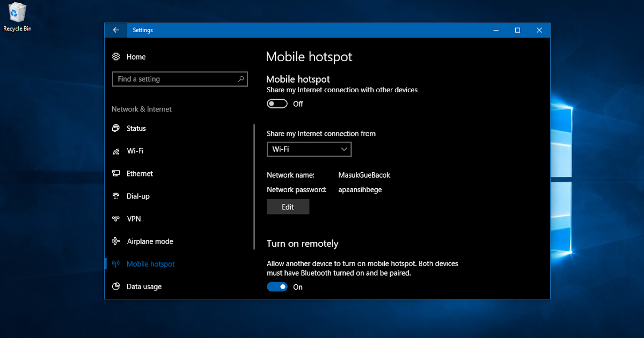Open Data usage in the sidebar
The image size is (644, 338).
(144, 286)
